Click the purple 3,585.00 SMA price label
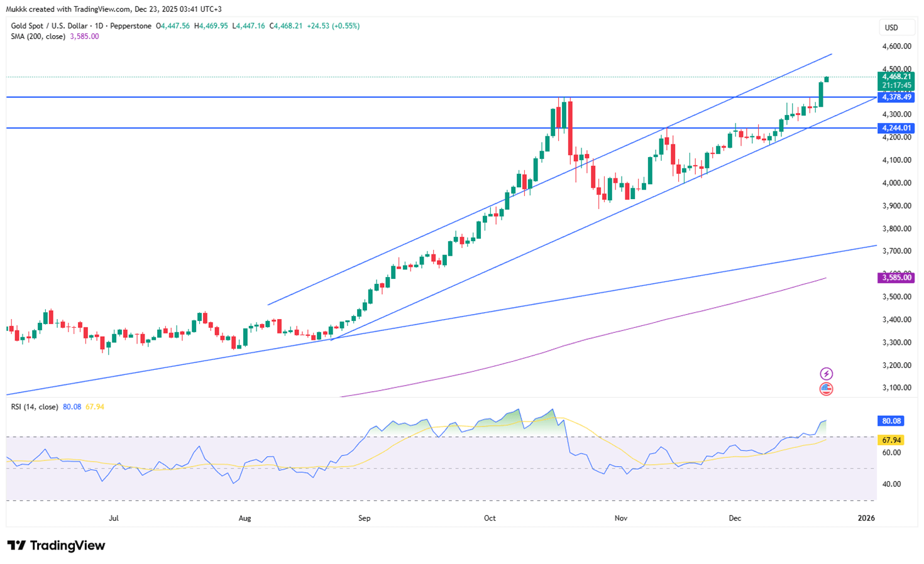Image resolution: width=924 pixels, height=564 pixels. (896, 277)
